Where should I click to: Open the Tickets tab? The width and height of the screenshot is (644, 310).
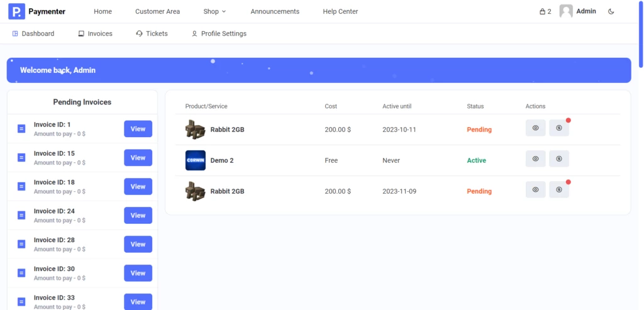tap(152, 33)
